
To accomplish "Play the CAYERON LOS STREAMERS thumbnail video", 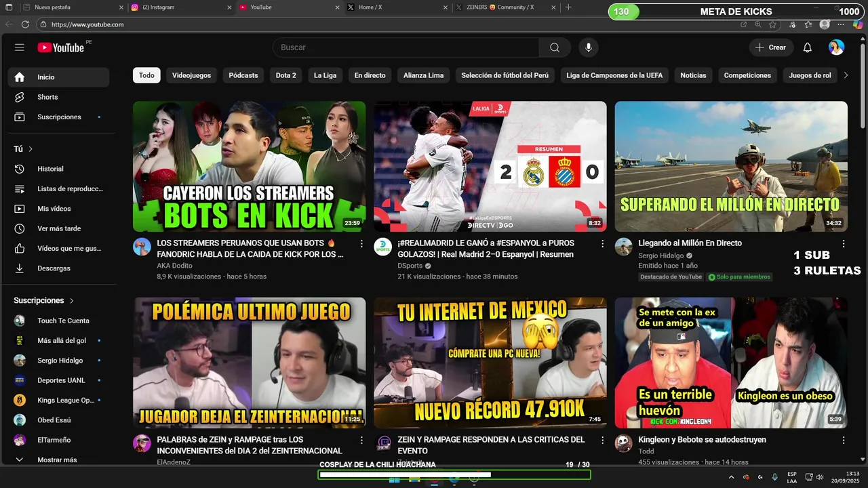I will coord(249,167).
